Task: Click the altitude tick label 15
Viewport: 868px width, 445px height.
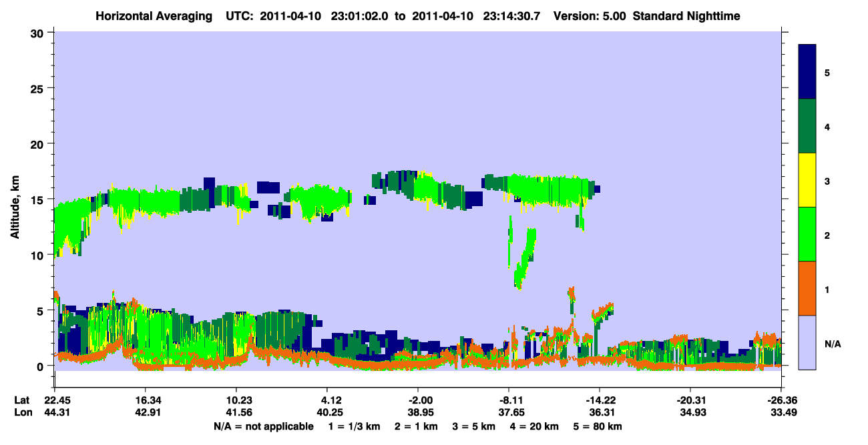Action: point(38,199)
